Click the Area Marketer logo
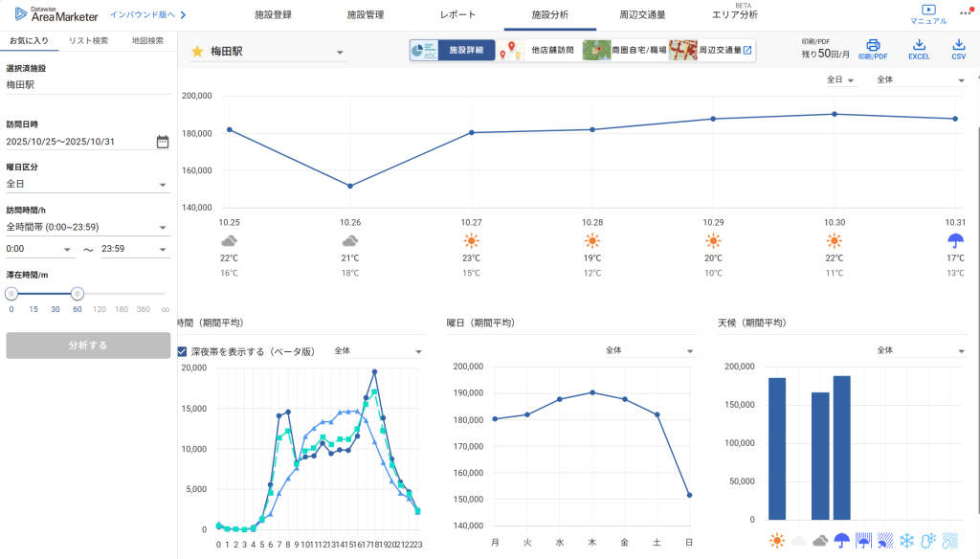 [56, 14]
